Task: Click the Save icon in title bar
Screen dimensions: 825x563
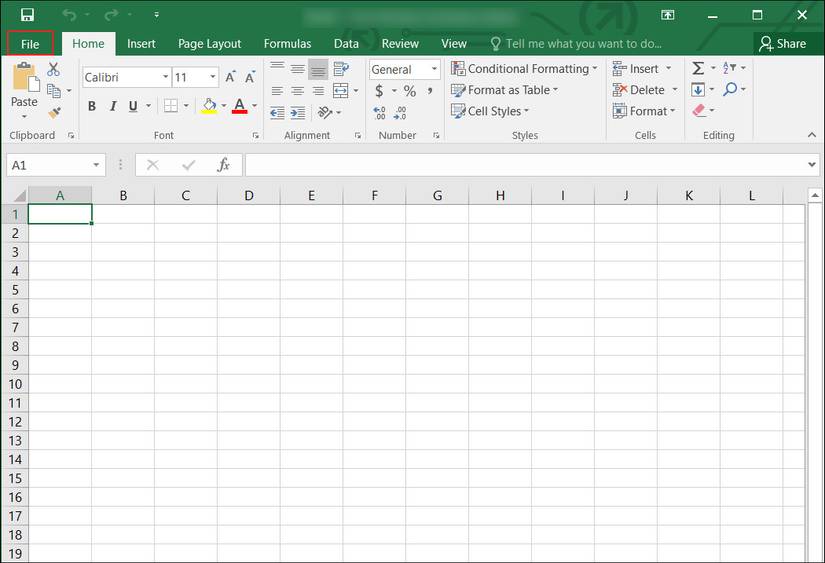Action: click(x=27, y=15)
